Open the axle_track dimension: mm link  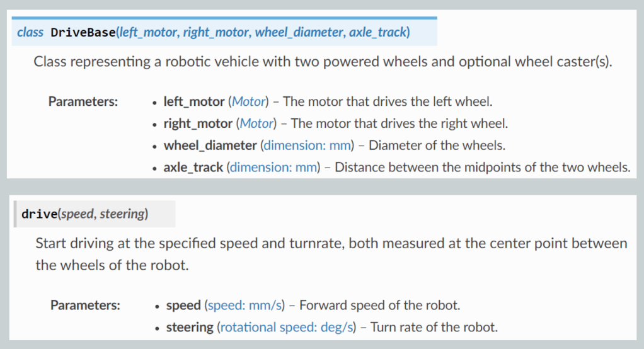point(274,168)
